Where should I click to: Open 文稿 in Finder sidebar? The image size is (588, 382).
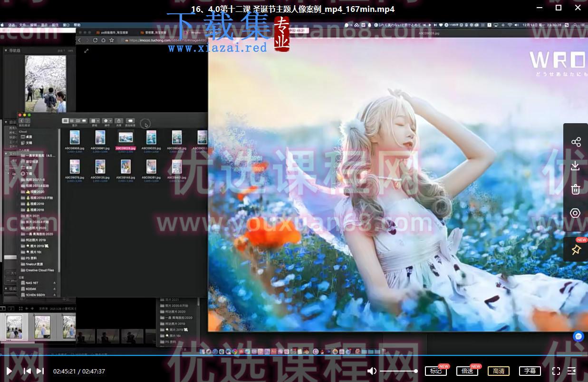(29, 143)
